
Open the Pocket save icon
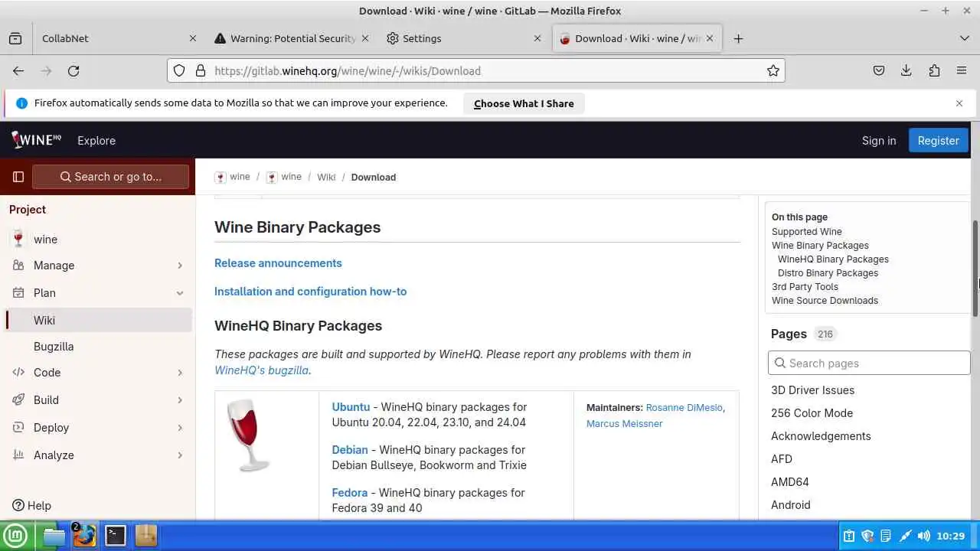pos(879,70)
